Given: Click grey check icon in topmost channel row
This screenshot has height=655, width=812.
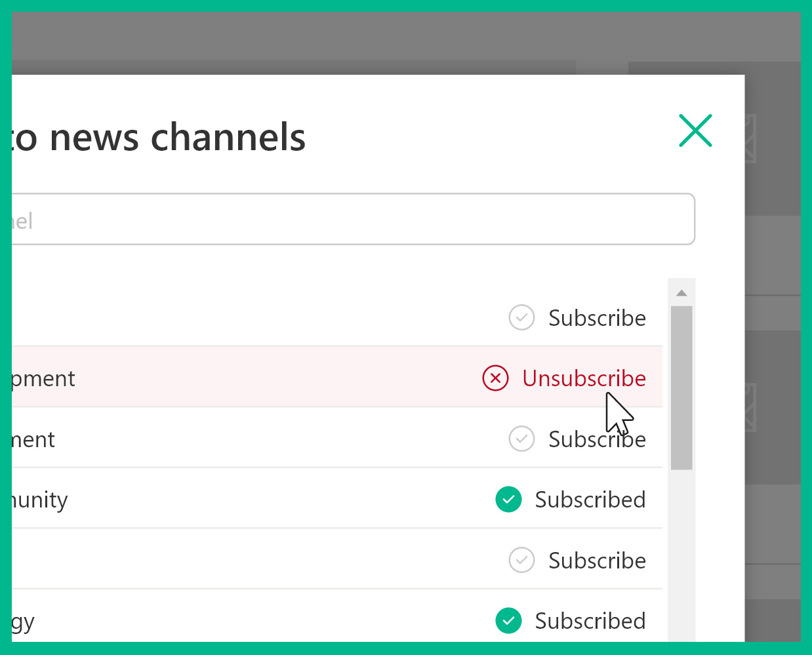Looking at the screenshot, I should click(x=521, y=318).
